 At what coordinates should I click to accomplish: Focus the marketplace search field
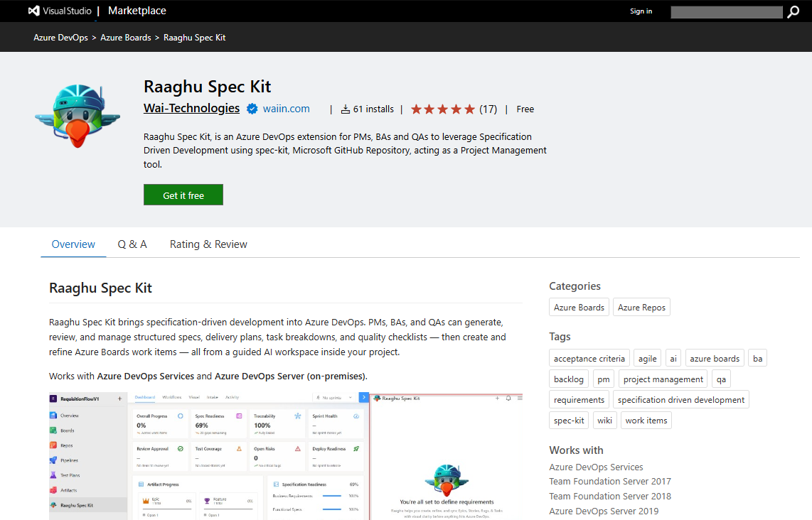coord(727,12)
